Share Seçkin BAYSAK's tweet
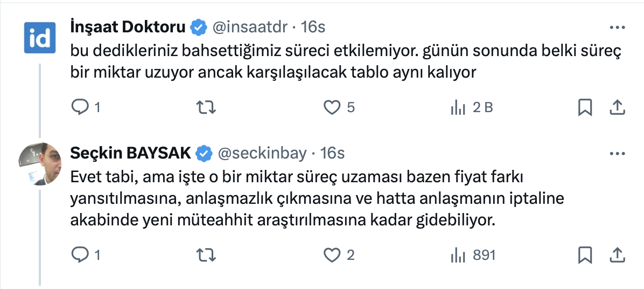This screenshot has height=289, width=644. [x=617, y=254]
